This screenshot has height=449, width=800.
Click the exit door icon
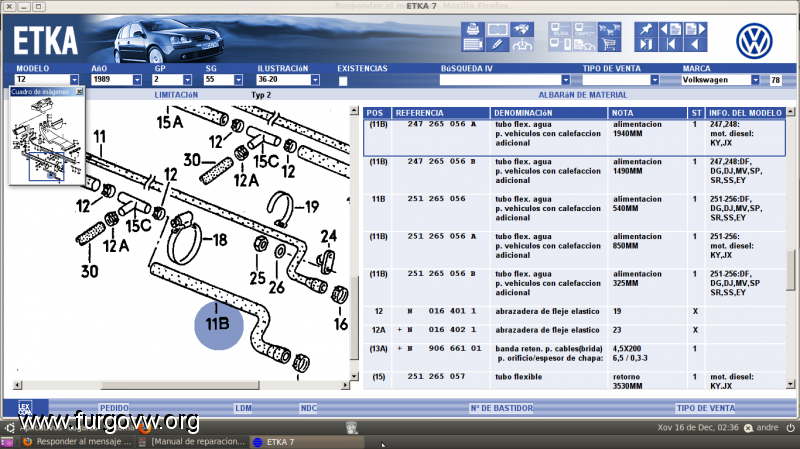click(646, 45)
